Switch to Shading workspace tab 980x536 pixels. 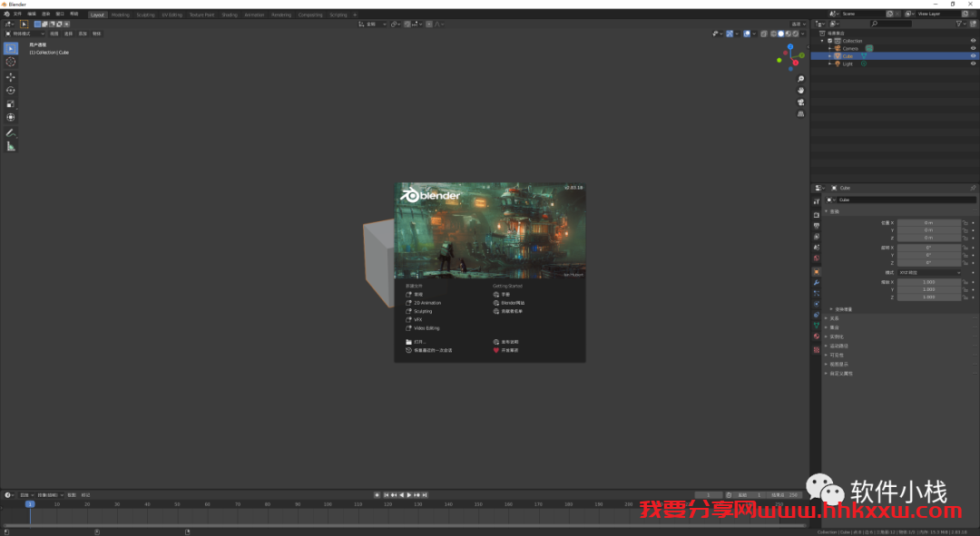coord(230,15)
